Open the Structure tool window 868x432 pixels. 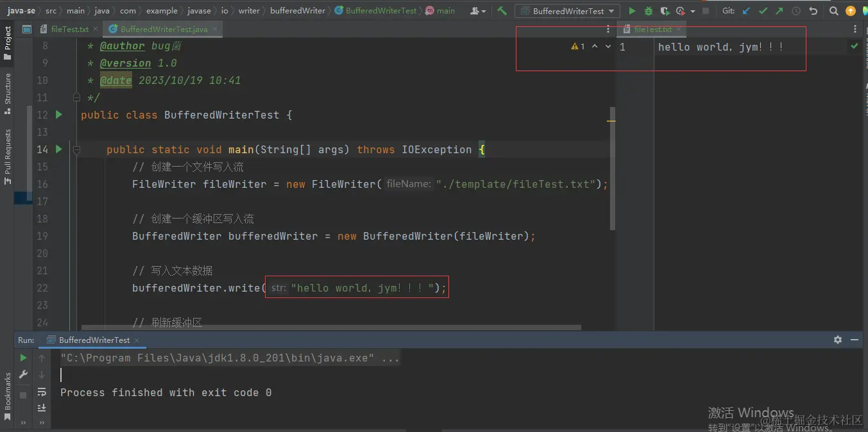7,94
